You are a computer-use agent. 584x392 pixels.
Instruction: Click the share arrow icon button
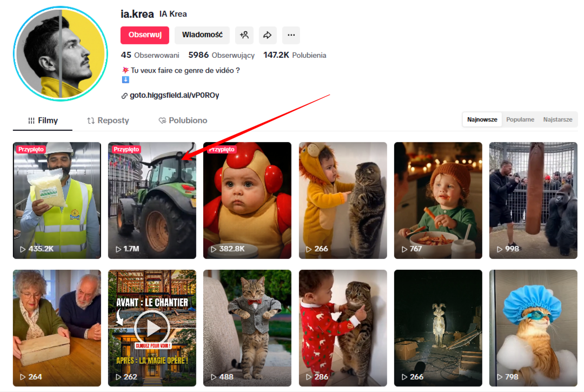[x=268, y=35]
